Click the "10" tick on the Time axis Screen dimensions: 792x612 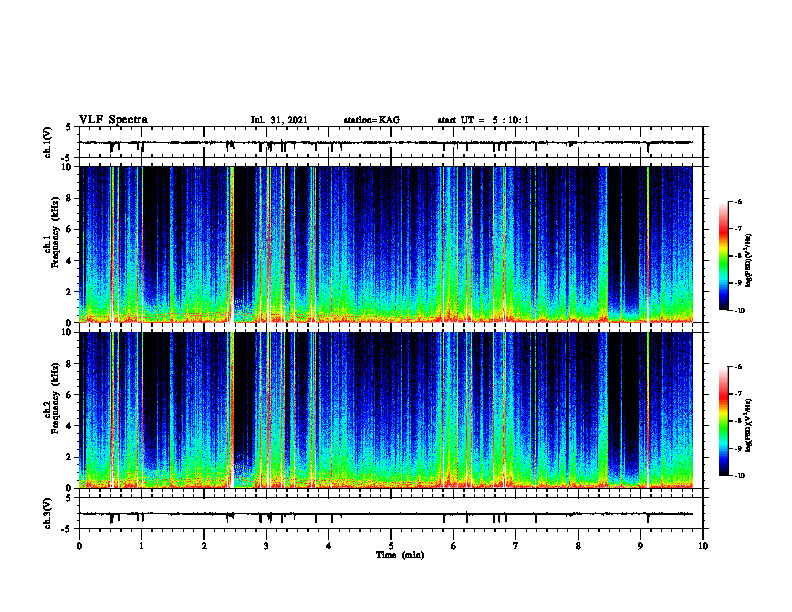click(x=703, y=546)
